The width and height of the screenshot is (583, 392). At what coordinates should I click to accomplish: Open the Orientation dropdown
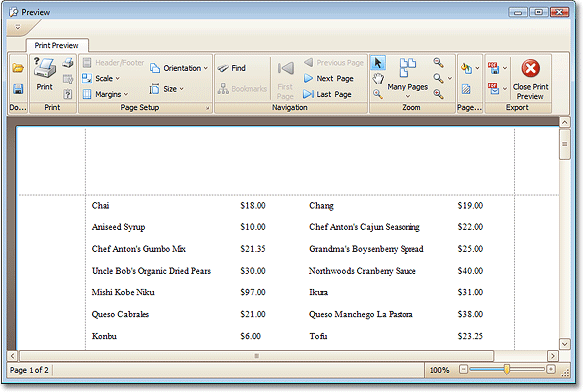(179, 68)
